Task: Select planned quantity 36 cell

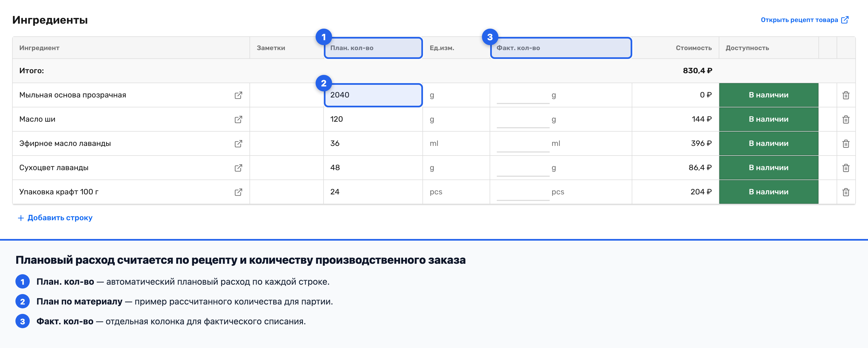Action: (373, 143)
